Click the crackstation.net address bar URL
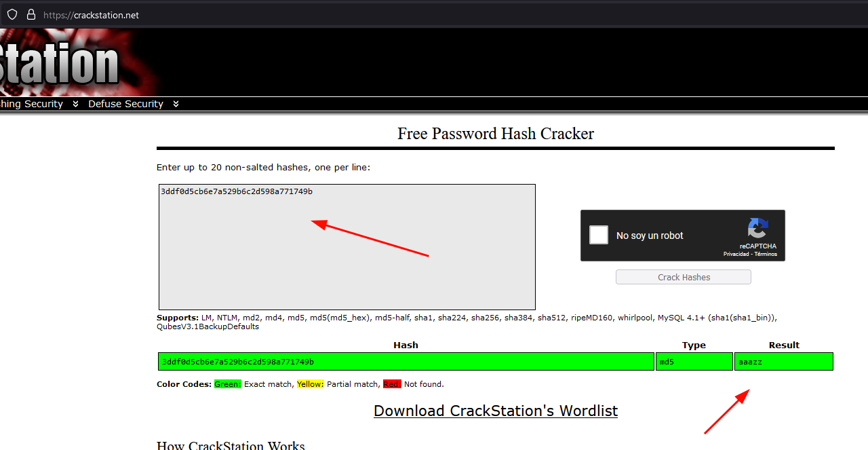 click(x=91, y=15)
